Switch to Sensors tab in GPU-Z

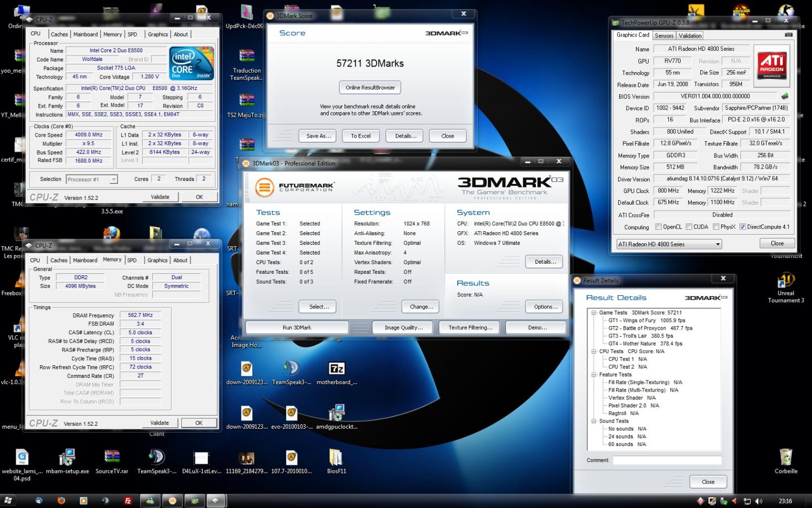[x=664, y=36]
